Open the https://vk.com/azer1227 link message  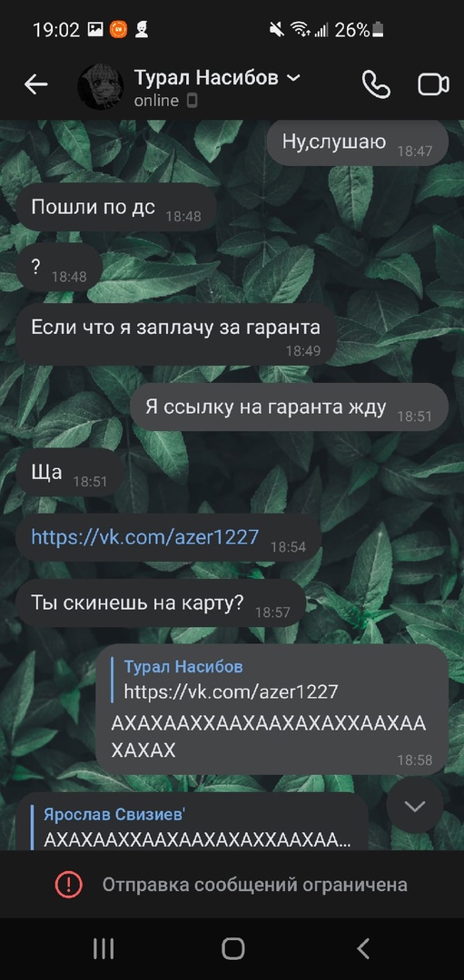tap(145, 537)
